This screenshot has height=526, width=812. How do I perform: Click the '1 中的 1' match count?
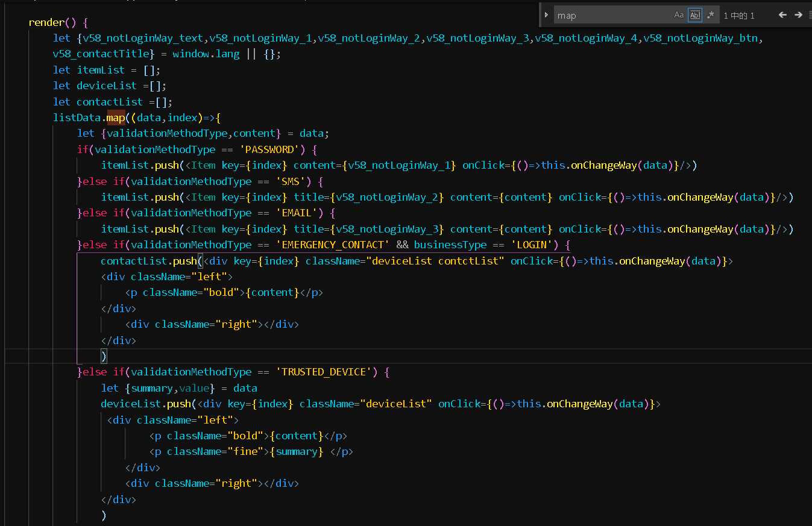[x=739, y=16]
